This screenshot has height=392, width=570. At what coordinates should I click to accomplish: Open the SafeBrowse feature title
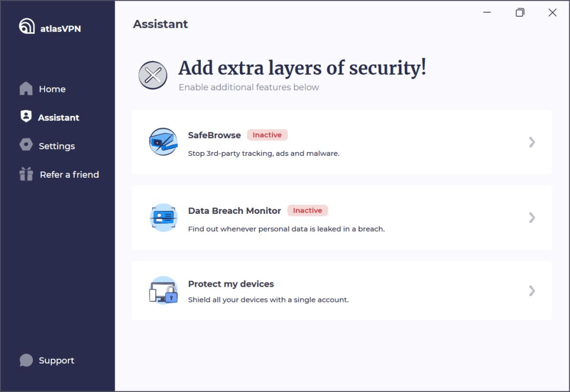pyautogui.click(x=214, y=135)
